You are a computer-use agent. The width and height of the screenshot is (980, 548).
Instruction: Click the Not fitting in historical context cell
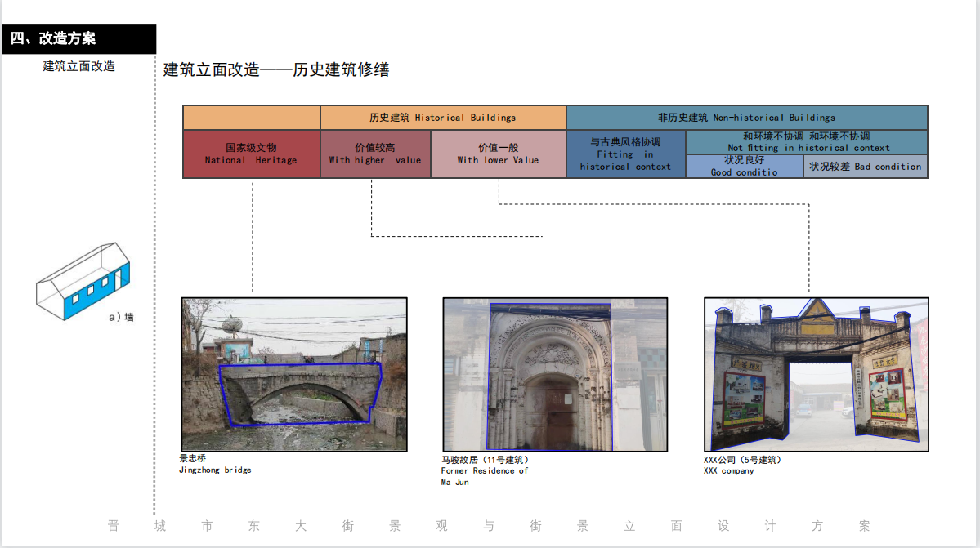tap(807, 142)
